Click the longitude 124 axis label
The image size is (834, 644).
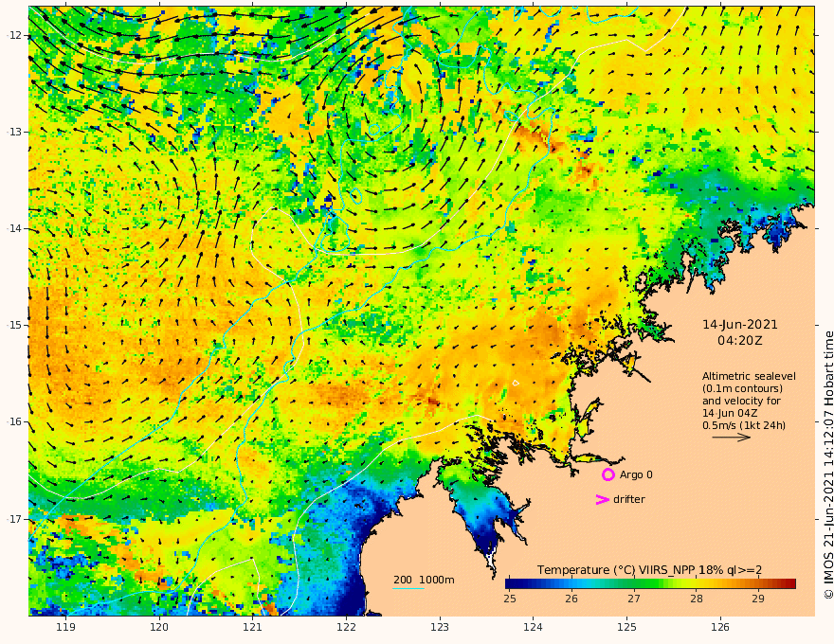coord(533,628)
